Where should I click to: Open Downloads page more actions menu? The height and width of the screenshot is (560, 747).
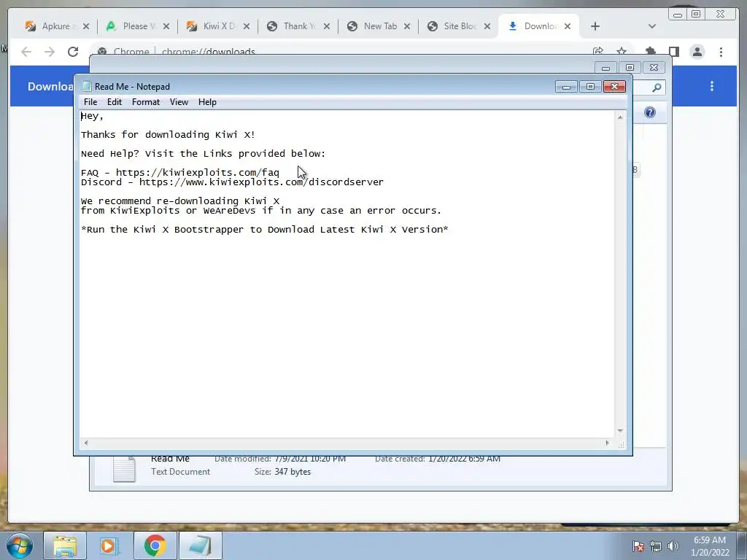pyautogui.click(x=712, y=86)
